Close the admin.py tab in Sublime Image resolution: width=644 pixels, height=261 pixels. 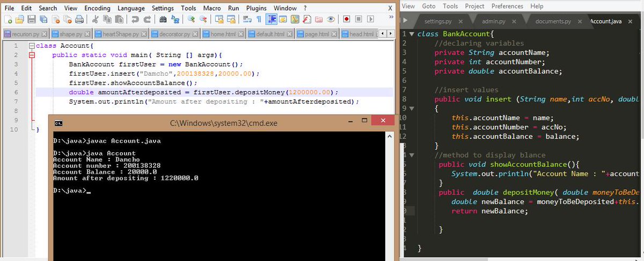coord(514,21)
